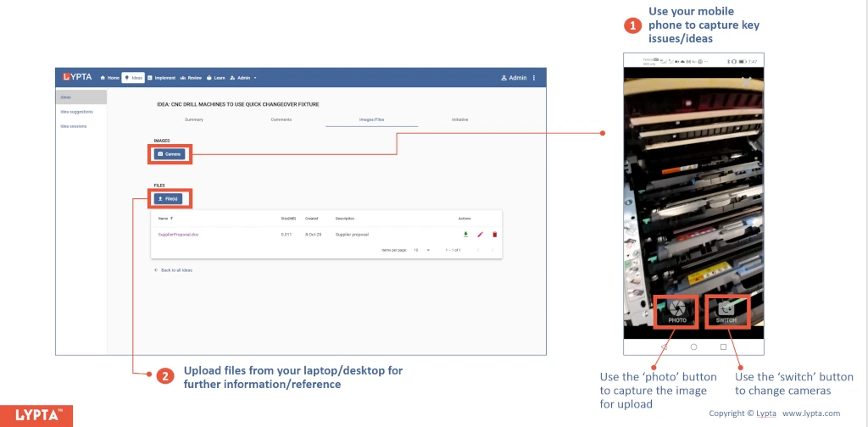The height and width of the screenshot is (427, 868).
Task: Switch to the Comments tab
Action: point(281,119)
